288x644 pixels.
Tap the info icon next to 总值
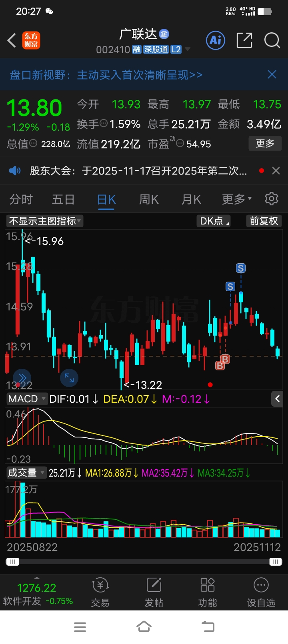pos(33,143)
